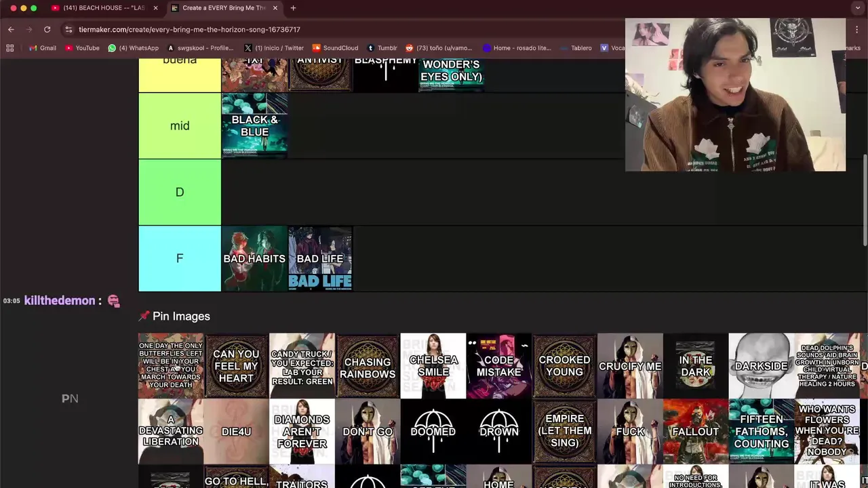
Task: View site information icon in address bar
Action: pos(68,29)
